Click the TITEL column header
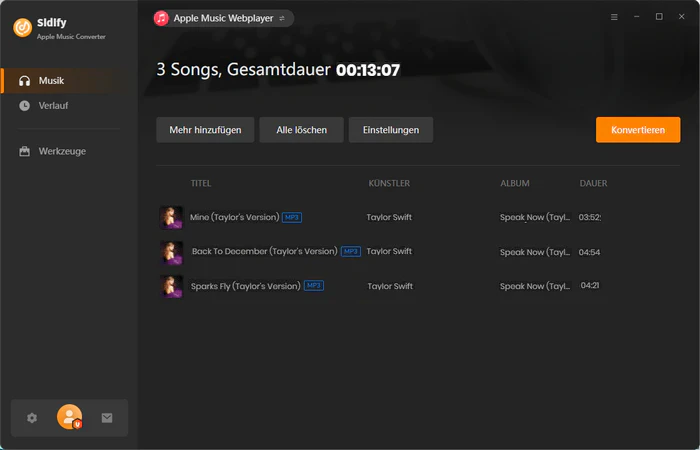Image resolution: width=700 pixels, height=450 pixels. [x=201, y=183]
